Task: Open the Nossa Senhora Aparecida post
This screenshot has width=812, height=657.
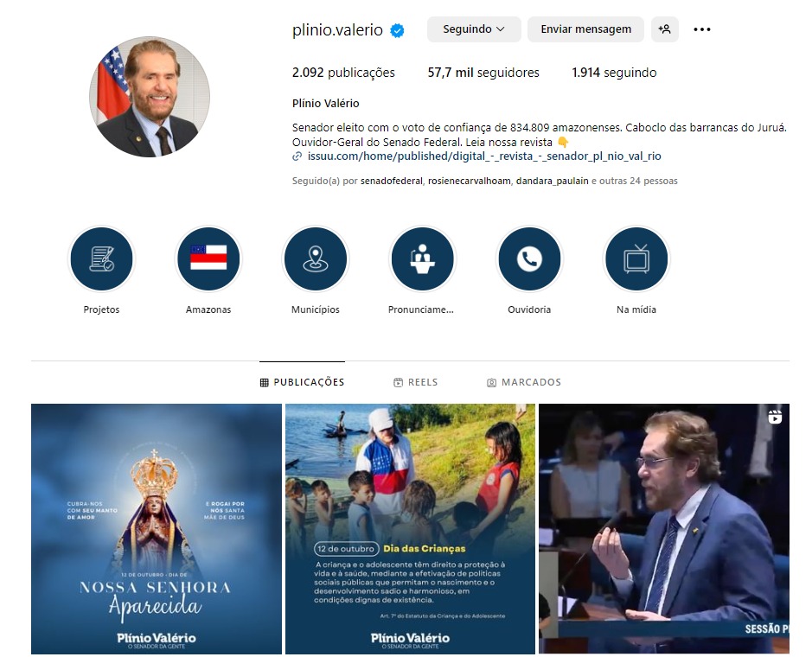Action: (157, 529)
